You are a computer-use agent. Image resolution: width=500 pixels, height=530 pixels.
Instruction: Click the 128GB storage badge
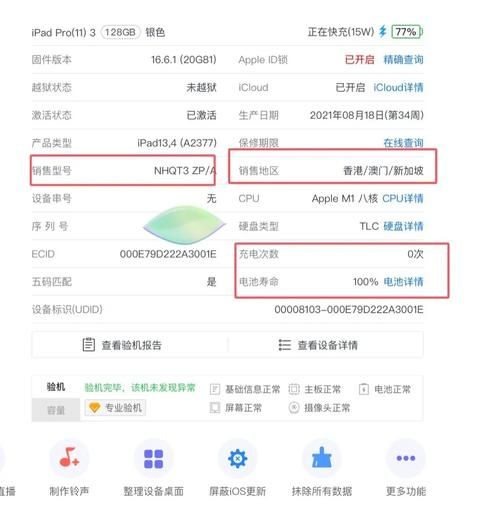coord(120,32)
